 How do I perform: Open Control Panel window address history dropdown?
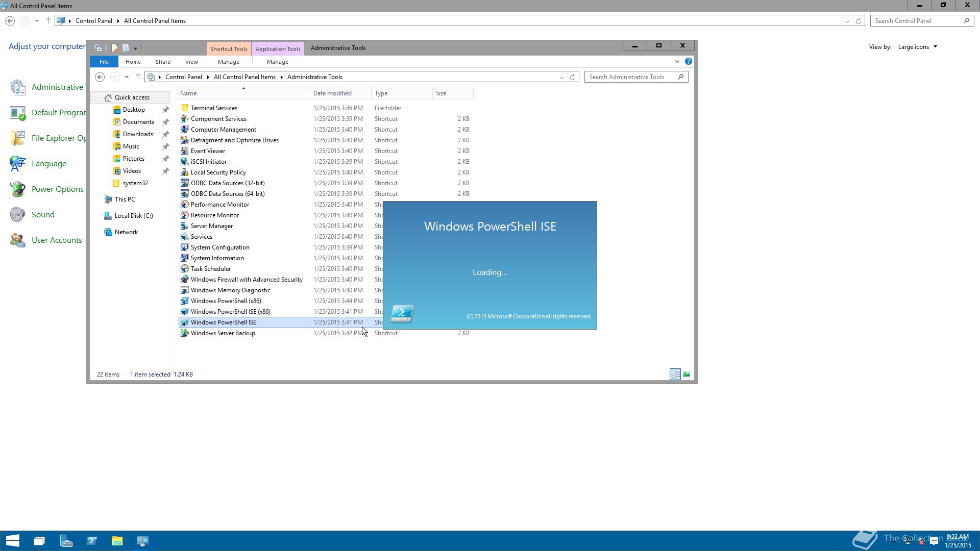click(x=847, y=21)
